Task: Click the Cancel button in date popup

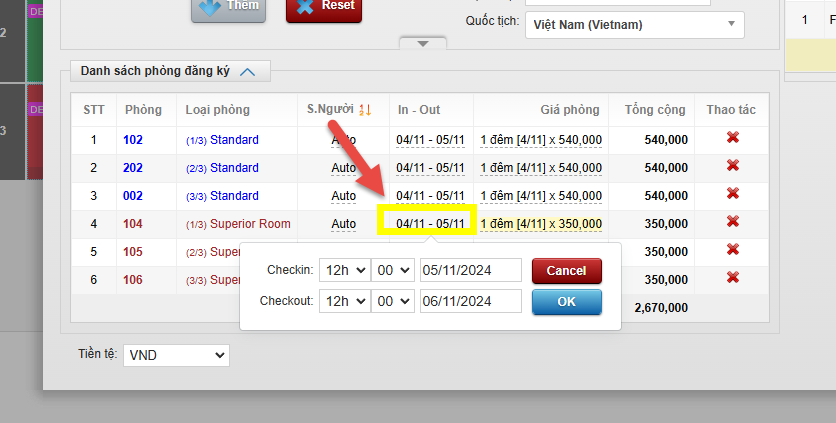Action: [566, 271]
